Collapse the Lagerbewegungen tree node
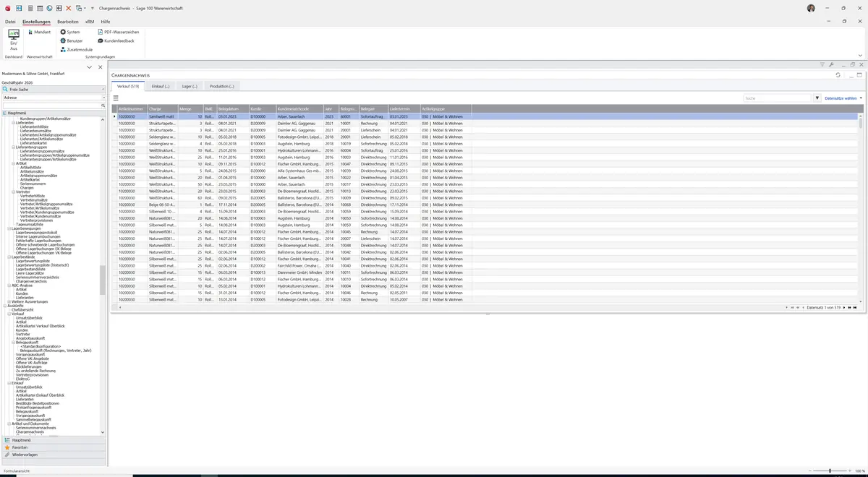 pos(9,228)
